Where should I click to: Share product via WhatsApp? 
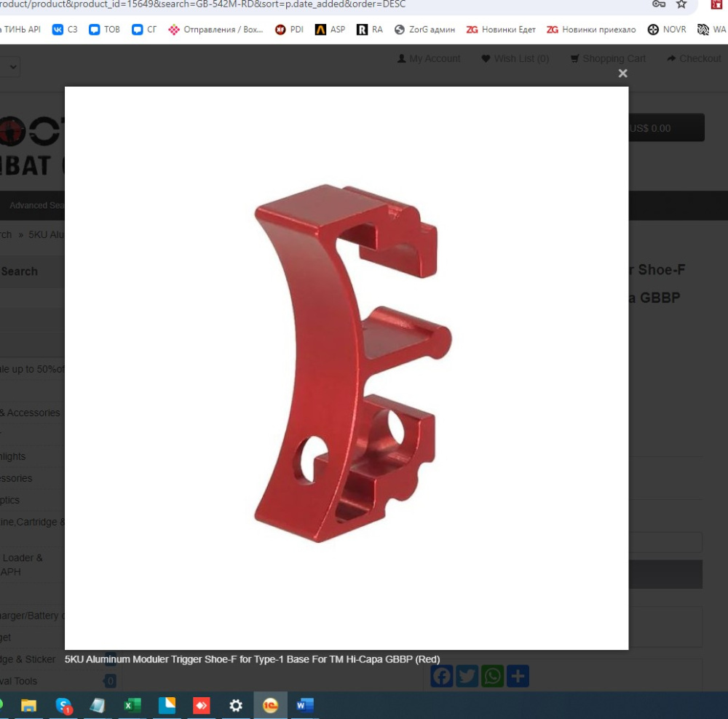point(492,676)
